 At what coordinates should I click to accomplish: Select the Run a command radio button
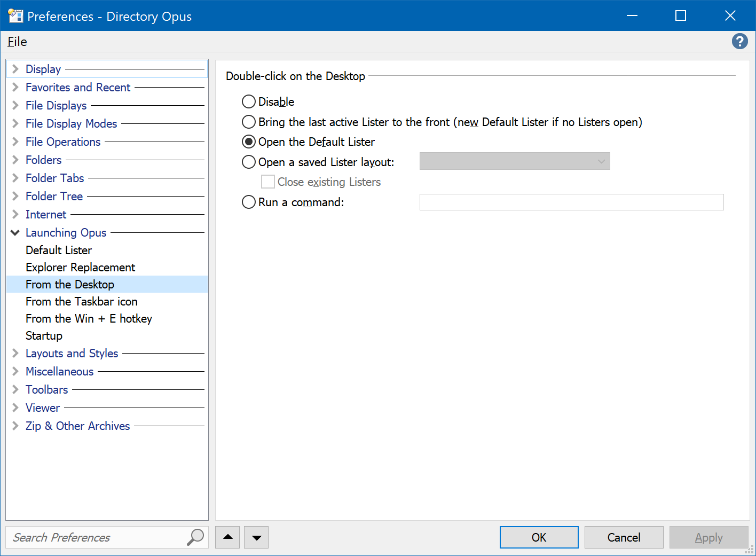point(249,202)
